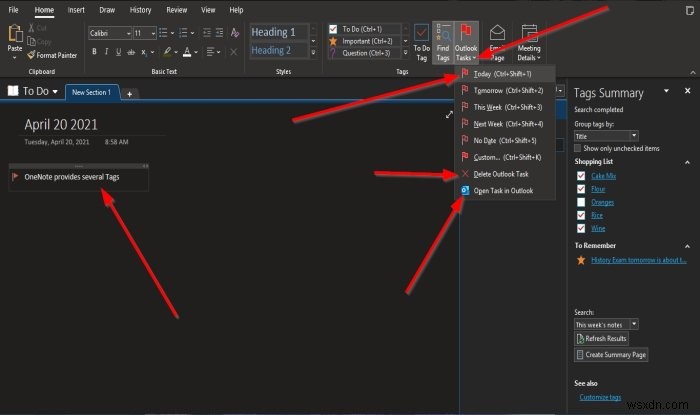The image size is (700, 415).
Task: Switch to the Insert ribbon tab
Action: 77,10
